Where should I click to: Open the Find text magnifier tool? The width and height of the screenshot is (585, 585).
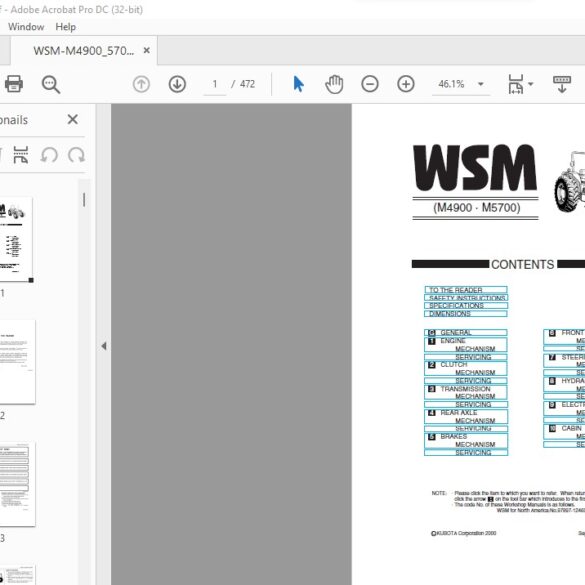click(x=51, y=84)
